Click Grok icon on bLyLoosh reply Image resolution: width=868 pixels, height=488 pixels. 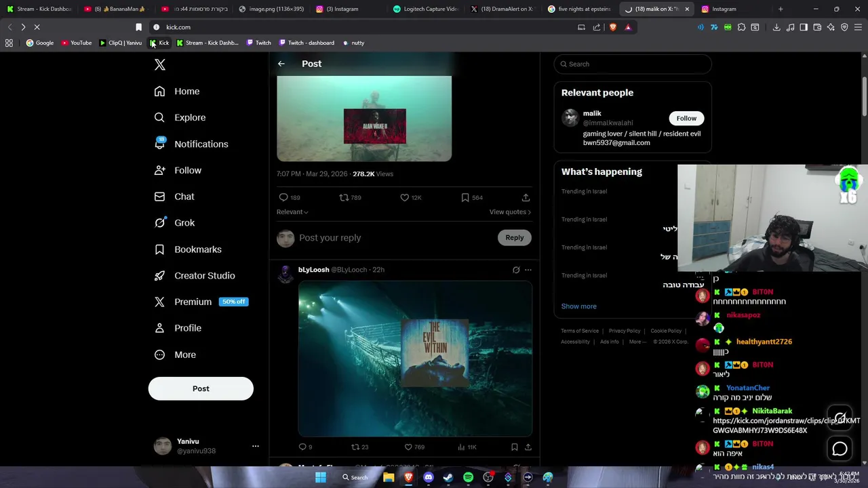pos(516,270)
